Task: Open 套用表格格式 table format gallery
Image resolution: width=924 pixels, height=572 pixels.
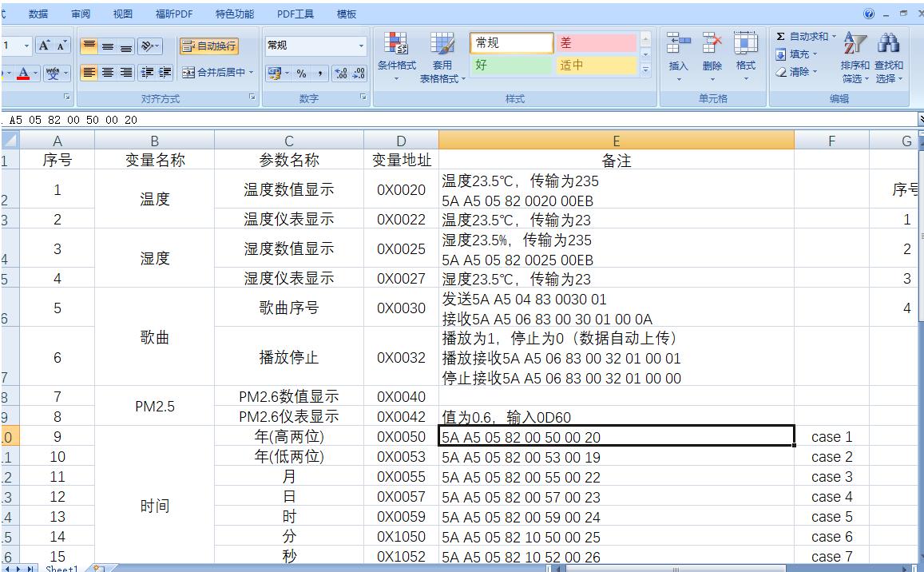Action: pos(442,57)
